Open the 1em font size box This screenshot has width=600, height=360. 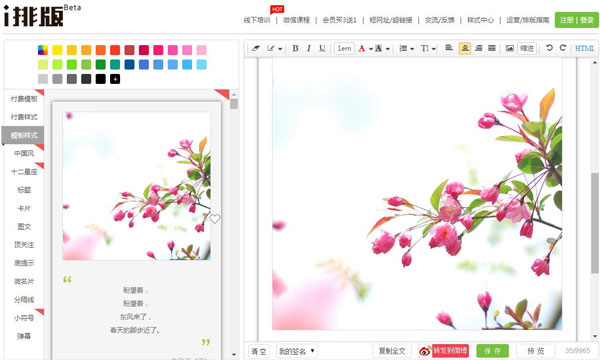click(x=344, y=48)
